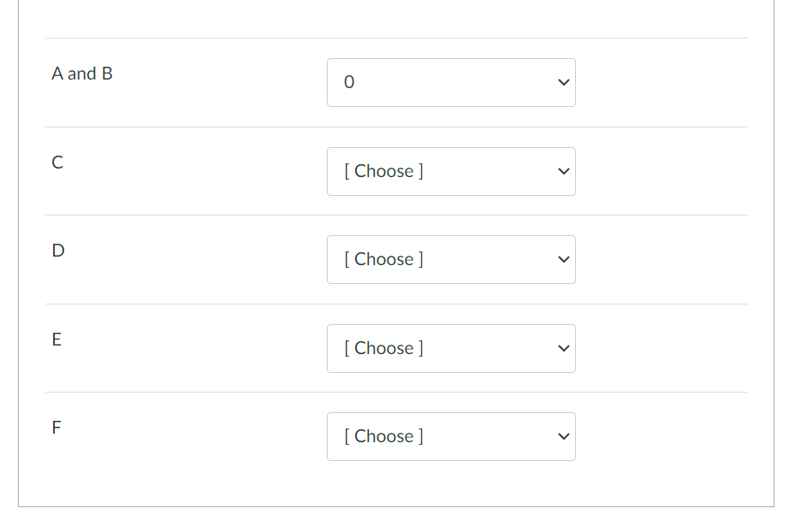
Task: Select the text D in the matching list
Action: (x=56, y=251)
